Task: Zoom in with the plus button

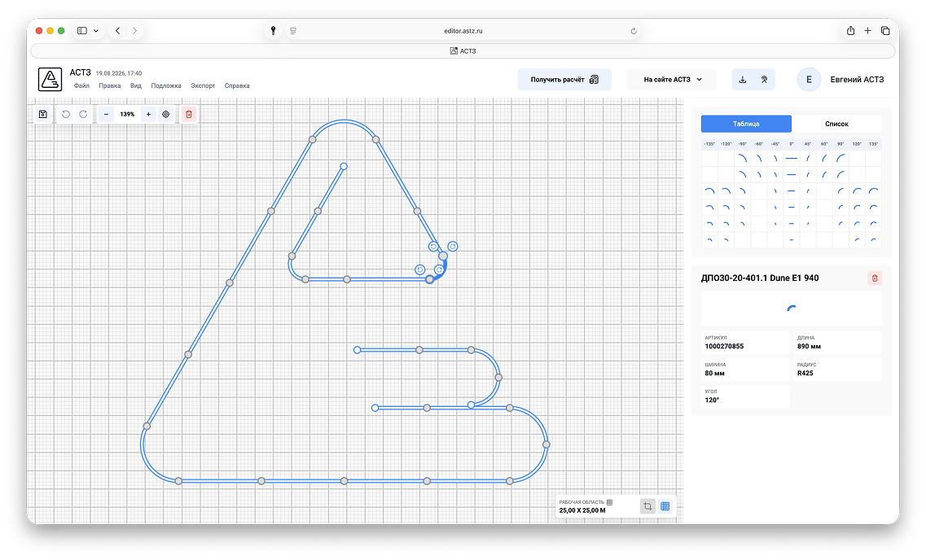Action: pyautogui.click(x=148, y=115)
